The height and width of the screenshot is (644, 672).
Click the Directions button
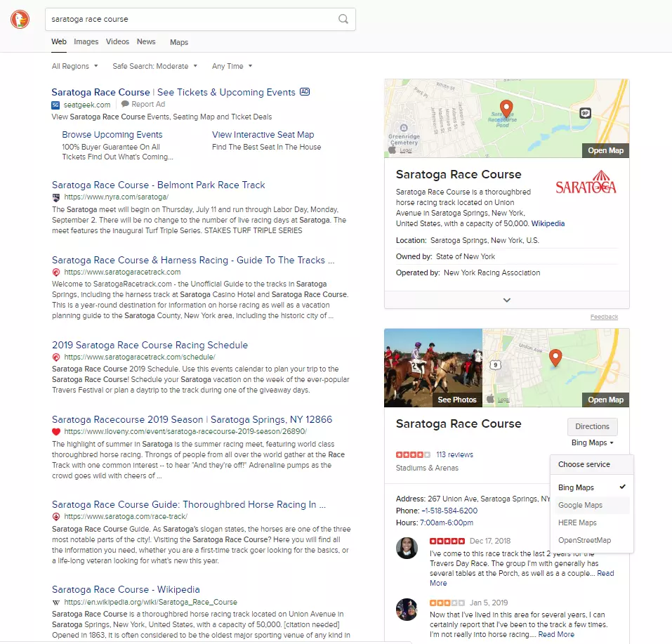(x=592, y=426)
